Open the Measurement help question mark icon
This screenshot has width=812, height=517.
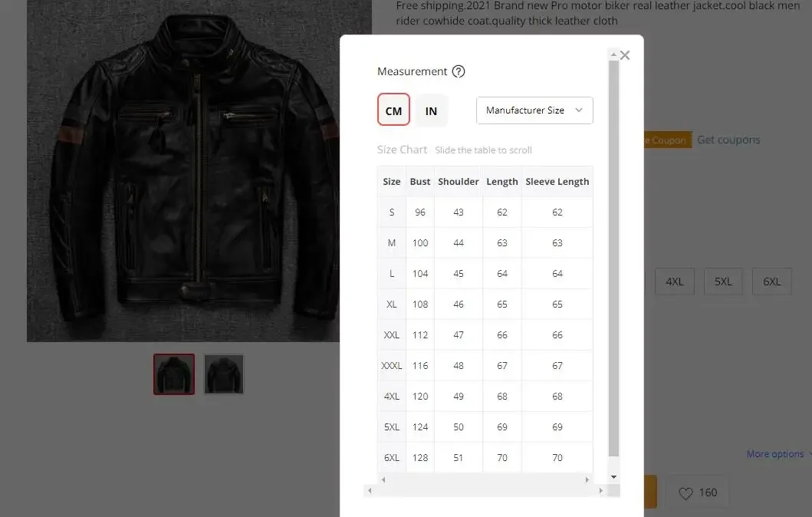click(459, 71)
